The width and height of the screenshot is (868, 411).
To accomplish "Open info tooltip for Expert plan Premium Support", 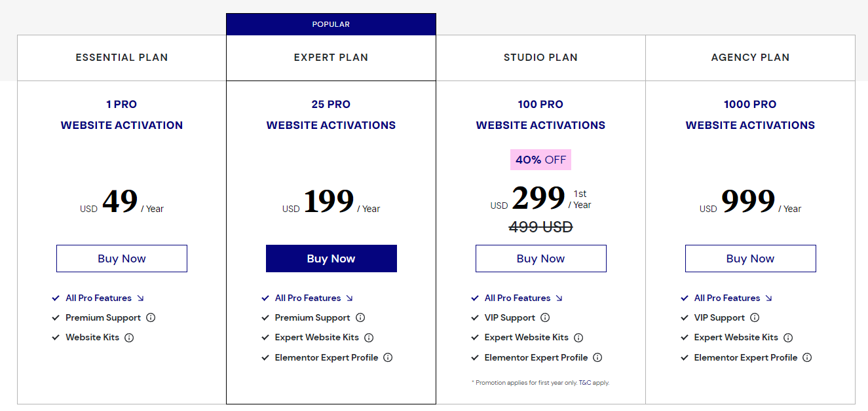I will pyautogui.click(x=360, y=317).
